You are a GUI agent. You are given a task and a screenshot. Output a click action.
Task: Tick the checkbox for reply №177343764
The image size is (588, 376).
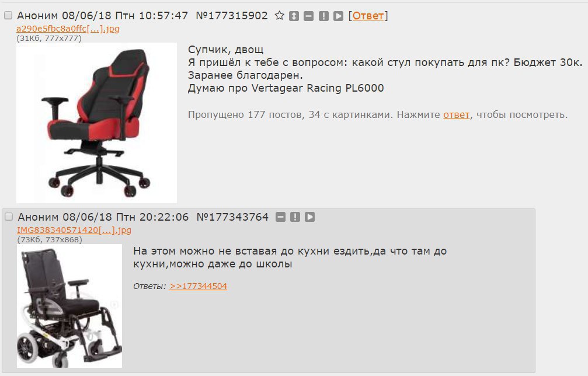[x=9, y=217]
